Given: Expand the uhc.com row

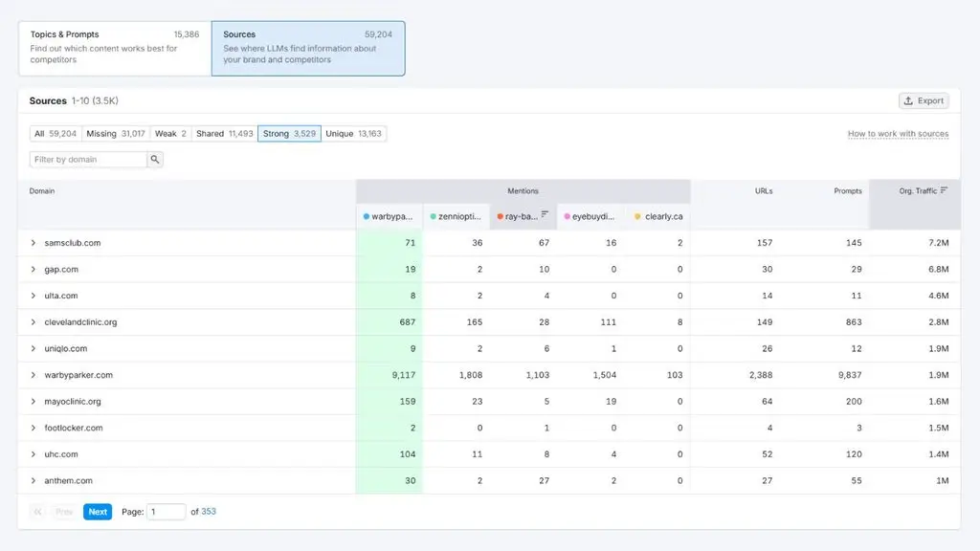Looking at the screenshot, I should click(x=33, y=454).
